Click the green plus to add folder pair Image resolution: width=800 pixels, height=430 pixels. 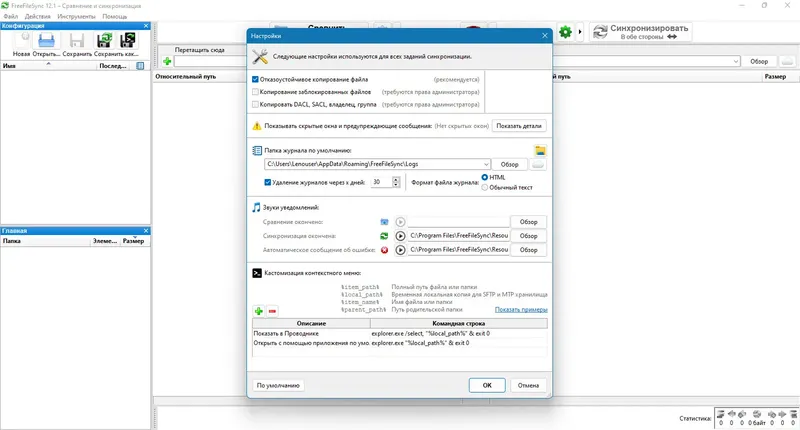(x=167, y=61)
